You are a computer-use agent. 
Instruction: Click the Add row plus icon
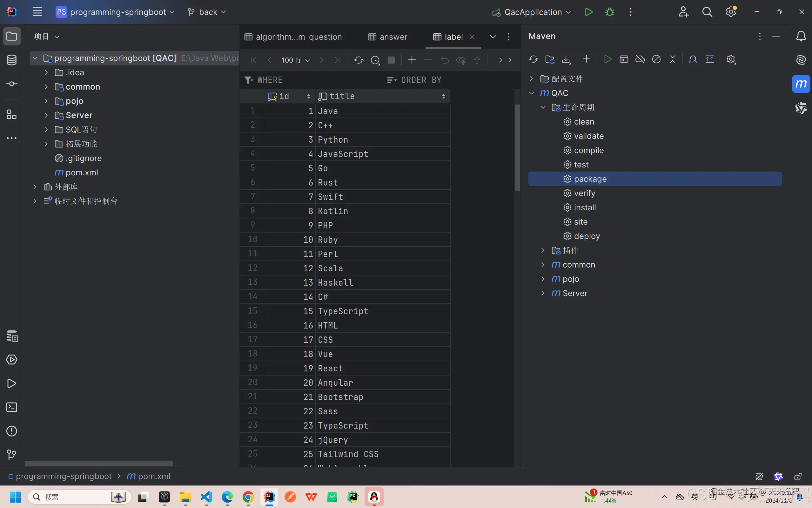coord(412,60)
